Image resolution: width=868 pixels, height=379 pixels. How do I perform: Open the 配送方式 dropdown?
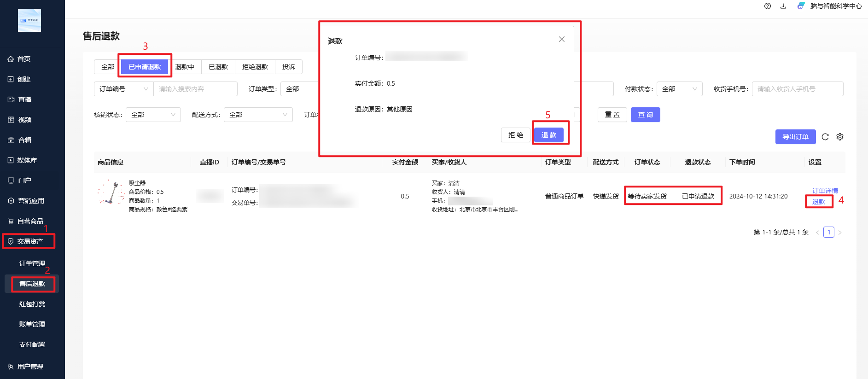coord(258,115)
